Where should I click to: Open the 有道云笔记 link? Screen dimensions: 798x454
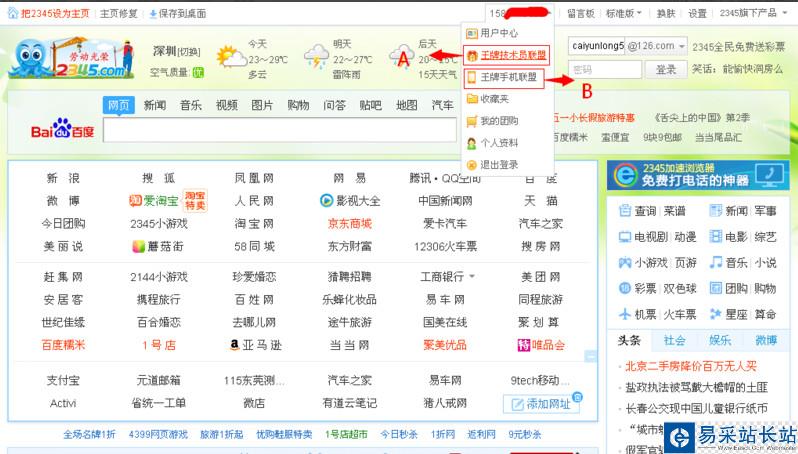click(350, 403)
